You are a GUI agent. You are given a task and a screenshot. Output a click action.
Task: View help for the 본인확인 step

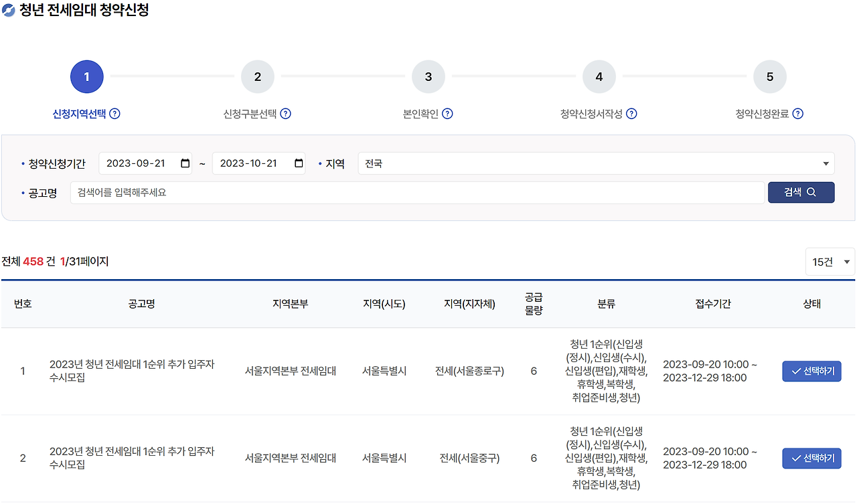pos(447,114)
